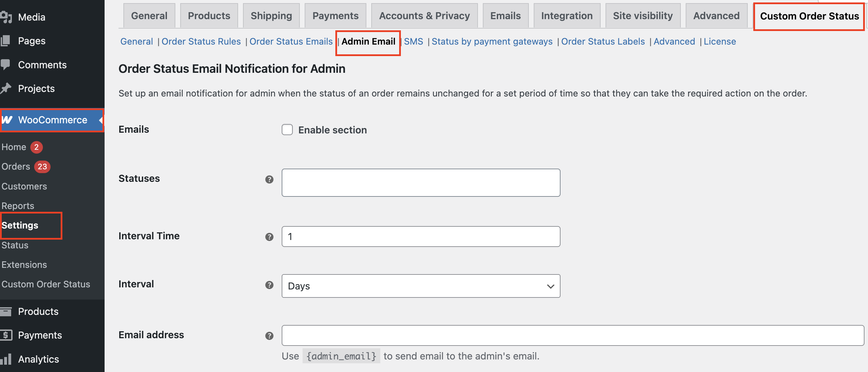This screenshot has height=372, width=868.
Task: Click the Products archive icon in sidebar
Action: pos(6,311)
